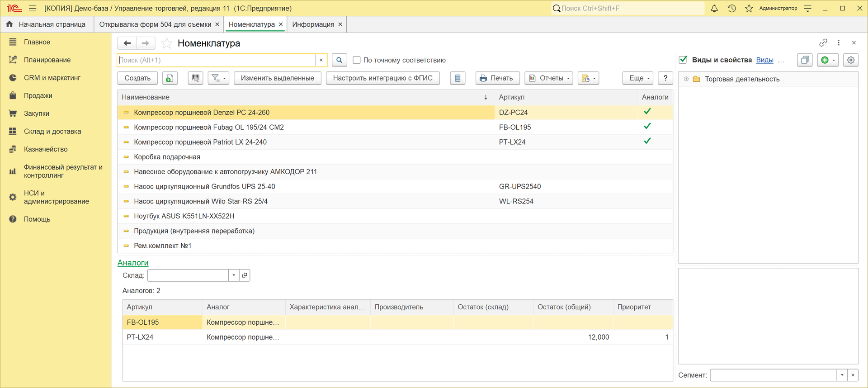This screenshot has height=388, width=868.
Task: Expand the Торговая деятельность tree node
Action: point(686,79)
